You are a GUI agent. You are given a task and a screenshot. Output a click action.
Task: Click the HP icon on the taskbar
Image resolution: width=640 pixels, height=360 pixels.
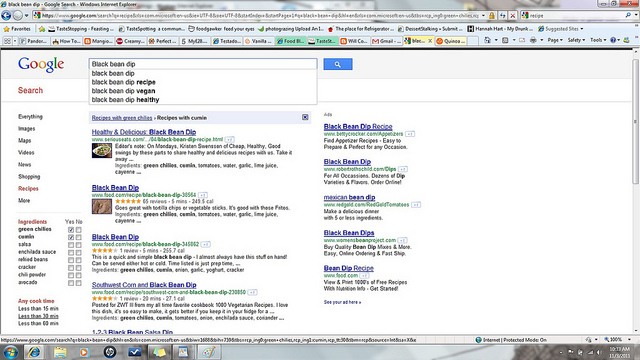[109, 352]
